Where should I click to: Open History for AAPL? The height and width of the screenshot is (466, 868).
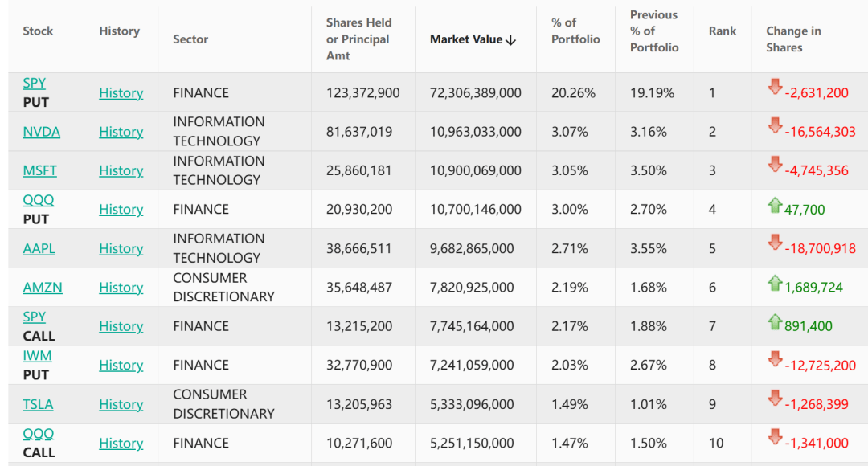pos(121,248)
